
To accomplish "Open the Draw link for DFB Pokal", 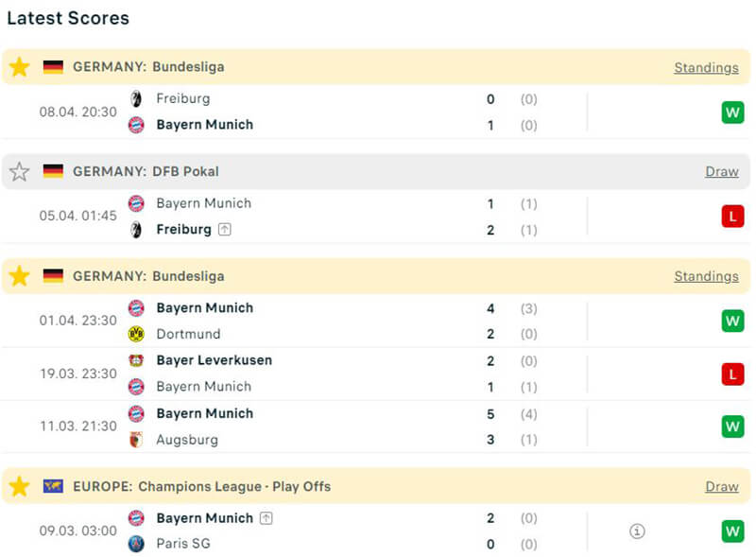I will (721, 172).
